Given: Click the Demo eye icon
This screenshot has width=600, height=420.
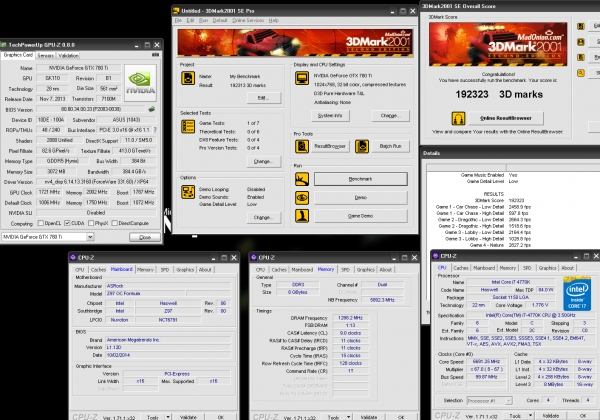Looking at the screenshot, I should [302, 198].
